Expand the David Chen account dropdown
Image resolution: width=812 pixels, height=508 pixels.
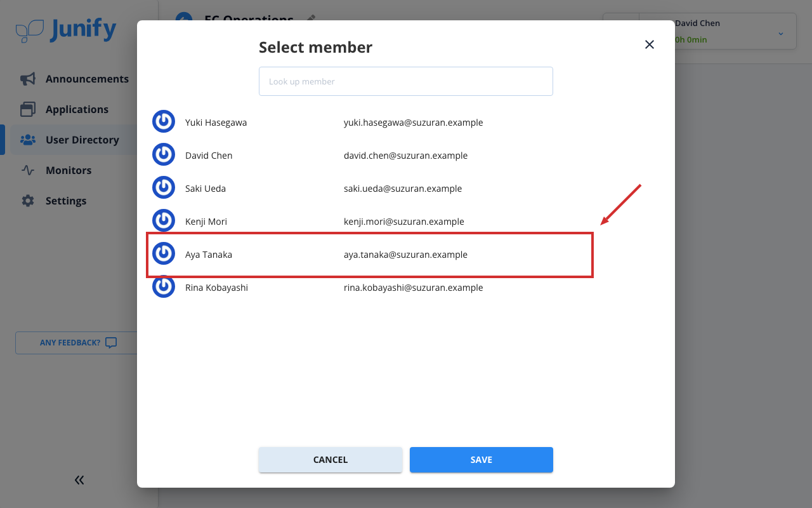780,33
